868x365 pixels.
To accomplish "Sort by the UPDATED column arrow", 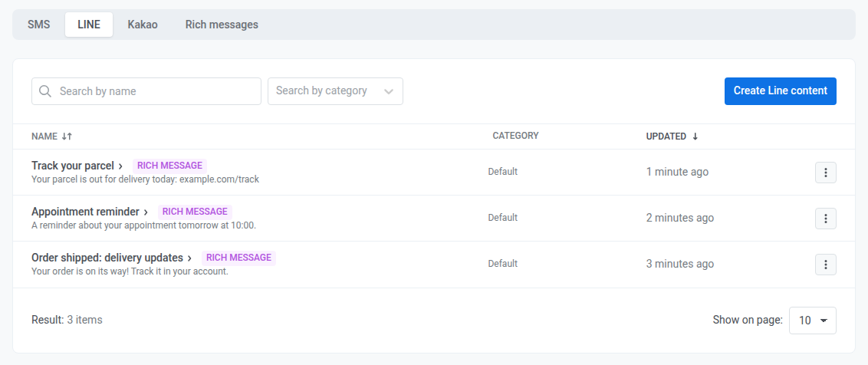I will [x=695, y=136].
